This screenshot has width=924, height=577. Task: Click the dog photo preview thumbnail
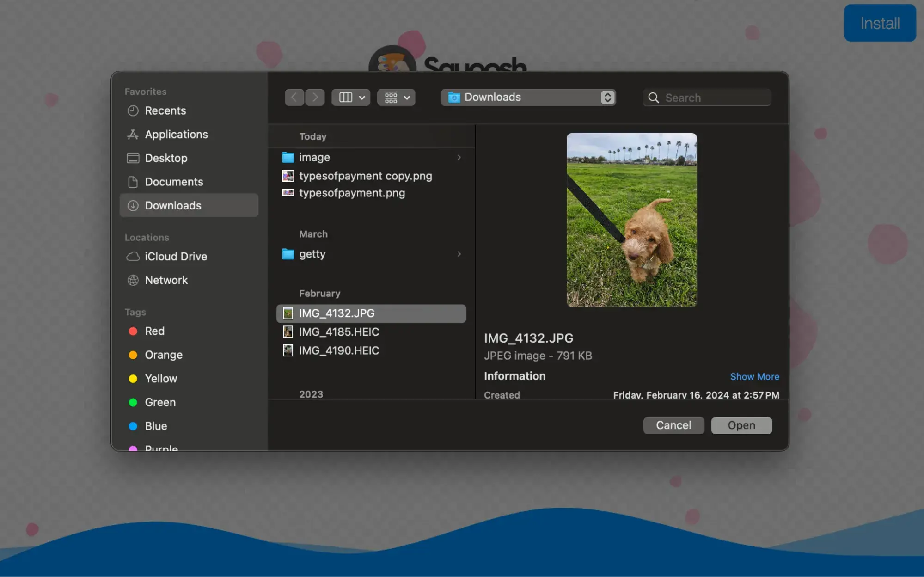(631, 220)
